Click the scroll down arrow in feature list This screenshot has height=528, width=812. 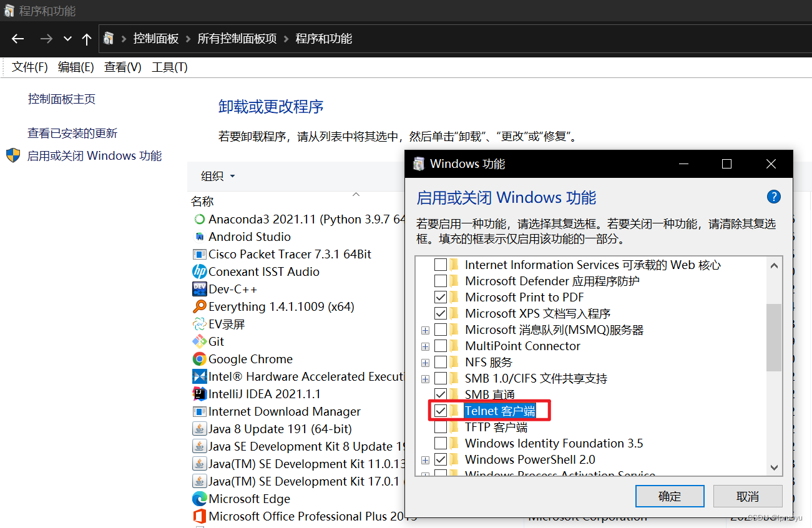[x=774, y=467]
